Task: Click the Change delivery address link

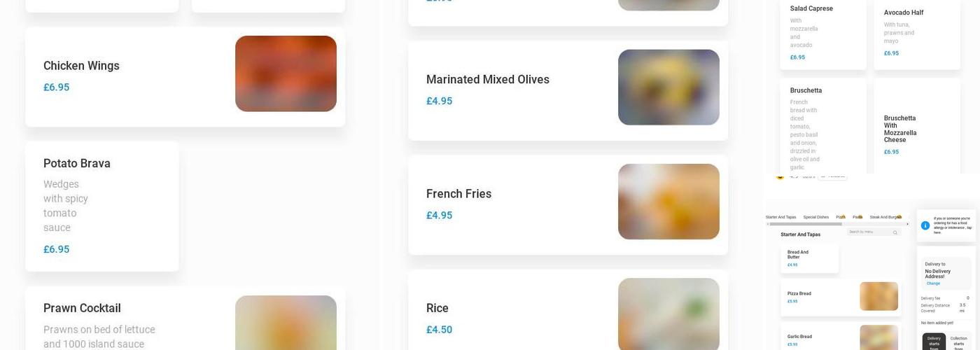Action: coord(933,283)
